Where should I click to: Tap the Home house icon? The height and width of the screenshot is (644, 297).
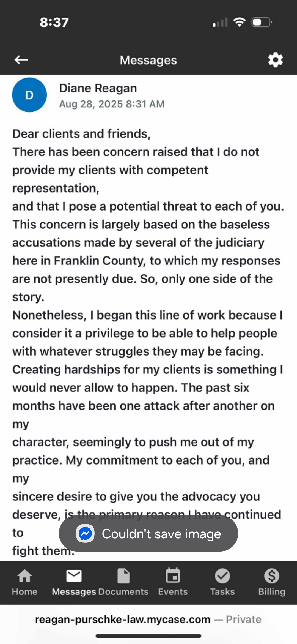pos(24,576)
